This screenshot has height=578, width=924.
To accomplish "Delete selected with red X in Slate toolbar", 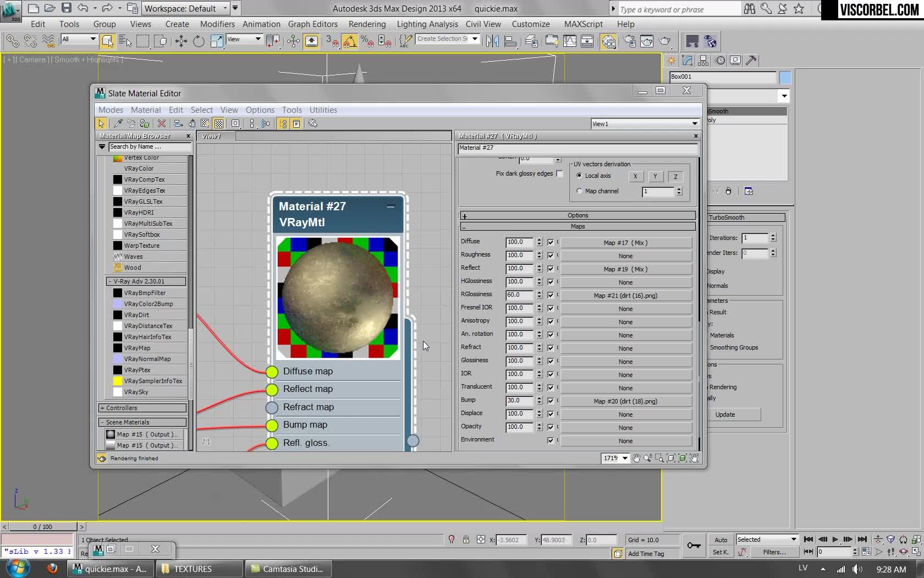I will click(161, 124).
